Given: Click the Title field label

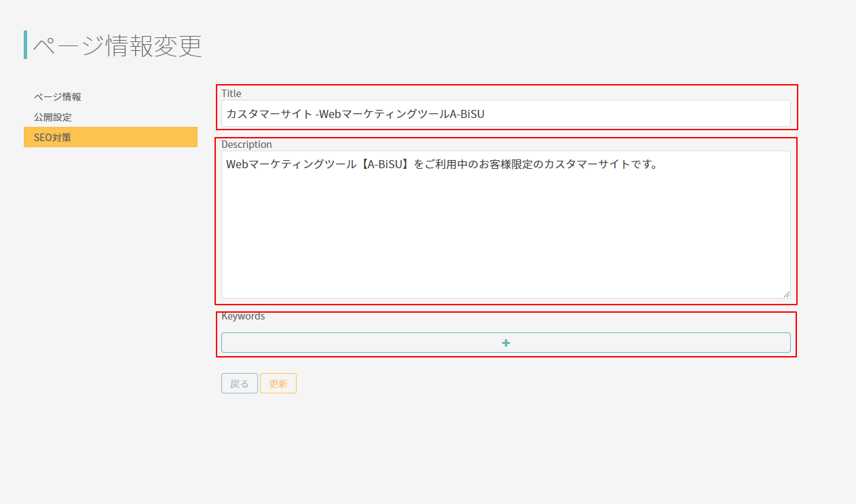Looking at the screenshot, I should pos(231,94).
